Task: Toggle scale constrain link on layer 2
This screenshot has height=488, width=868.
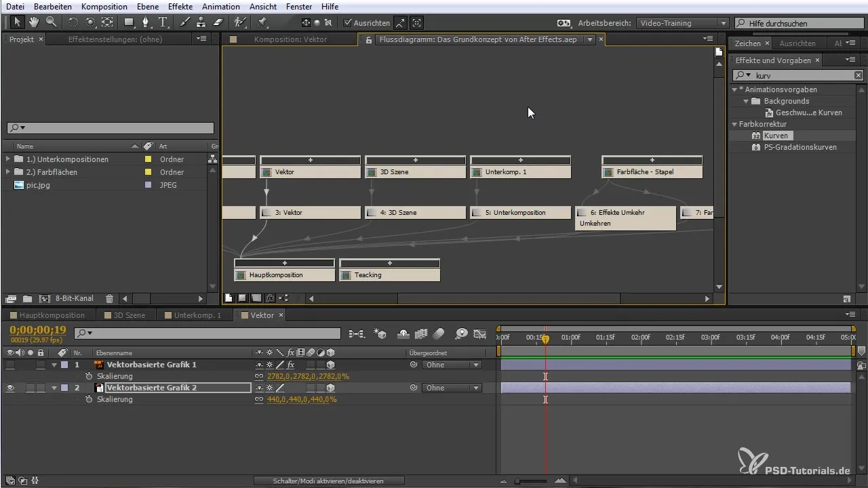Action: tap(258, 399)
